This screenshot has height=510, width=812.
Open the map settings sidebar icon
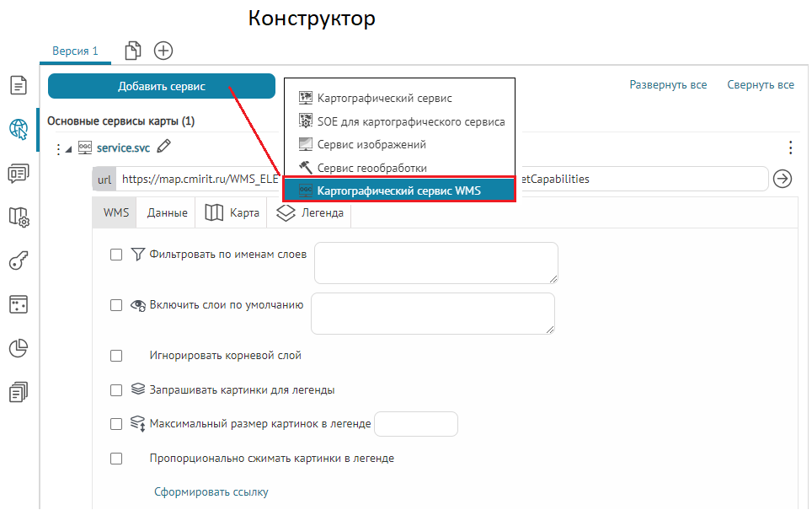(19, 217)
